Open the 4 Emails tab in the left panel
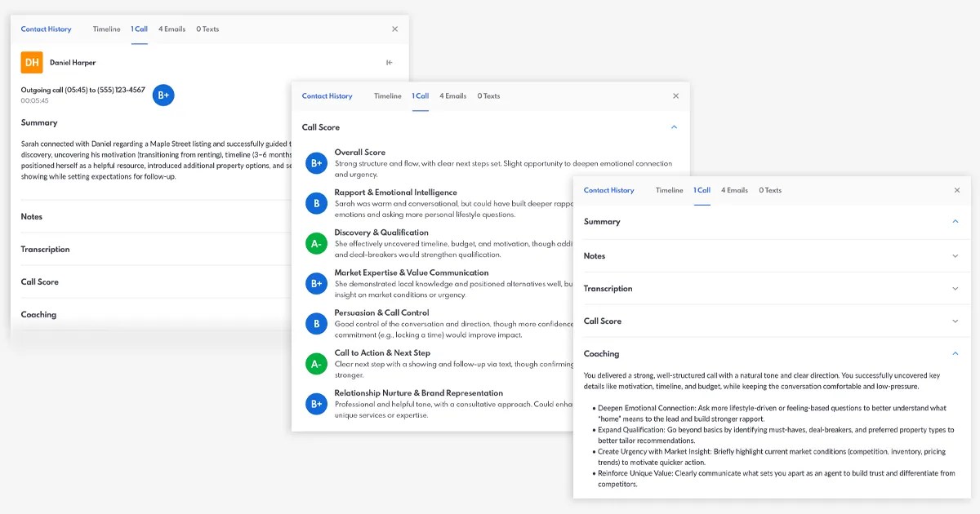The height and width of the screenshot is (514, 980). [171, 29]
